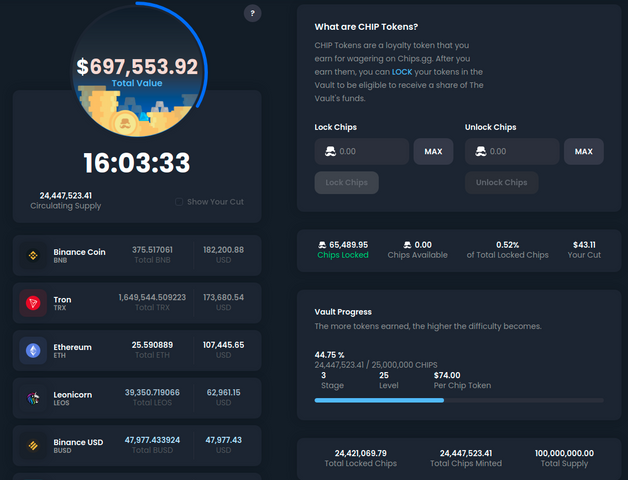Click the Binance Coin BNB logo icon
Image resolution: width=628 pixels, height=480 pixels.
33,255
